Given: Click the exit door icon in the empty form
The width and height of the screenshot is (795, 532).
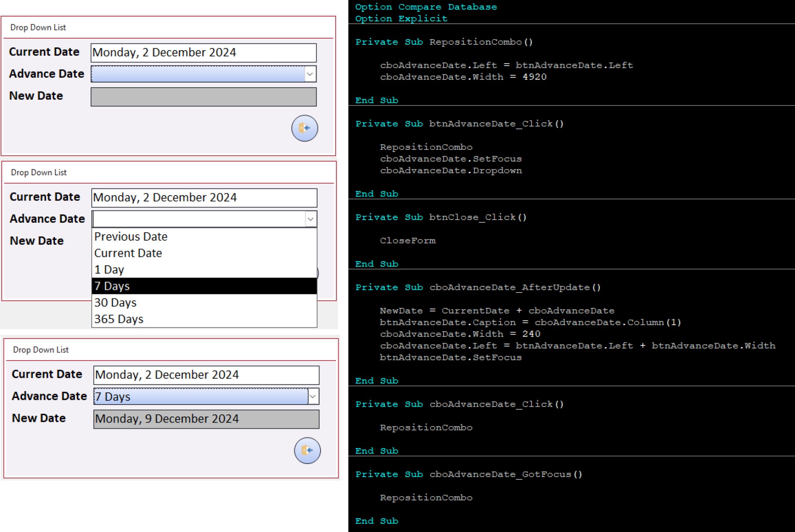Looking at the screenshot, I should click(x=304, y=128).
